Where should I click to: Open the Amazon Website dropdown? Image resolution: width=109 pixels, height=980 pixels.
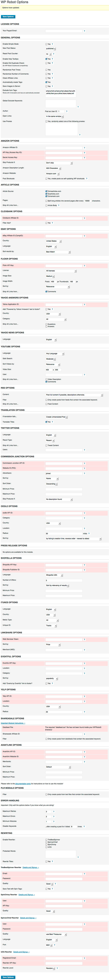[52, 174]
